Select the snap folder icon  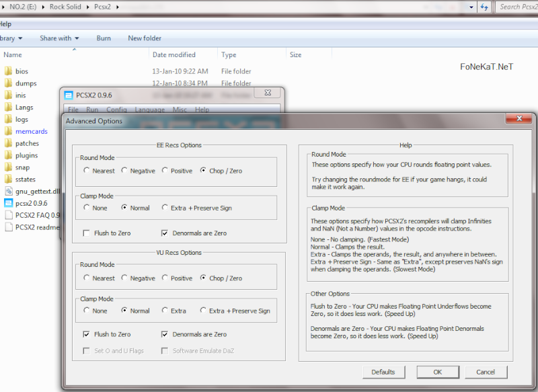9,167
